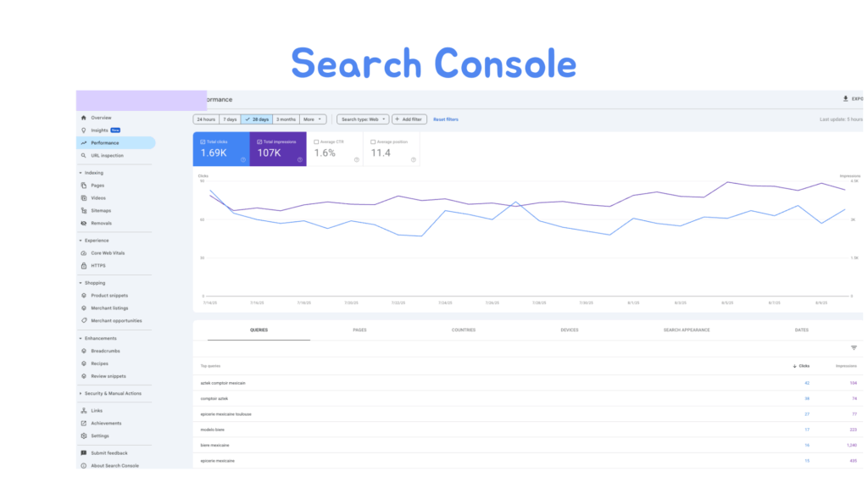Click the Merchant opportunities tag icon
This screenshot has height=488, width=868.
click(x=84, y=321)
